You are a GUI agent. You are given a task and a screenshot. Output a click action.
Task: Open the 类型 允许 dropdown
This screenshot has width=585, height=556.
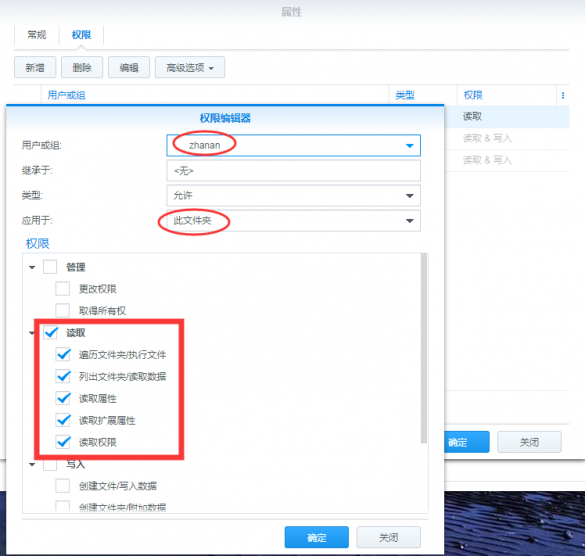[x=293, y=196]
